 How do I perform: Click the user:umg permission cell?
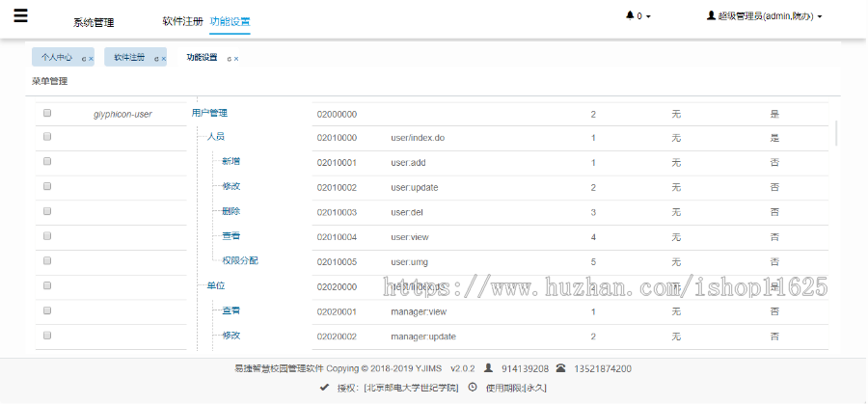coord(409,261)
